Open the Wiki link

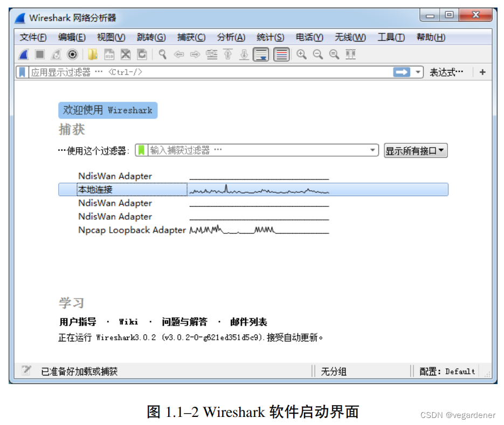[128, 322]
